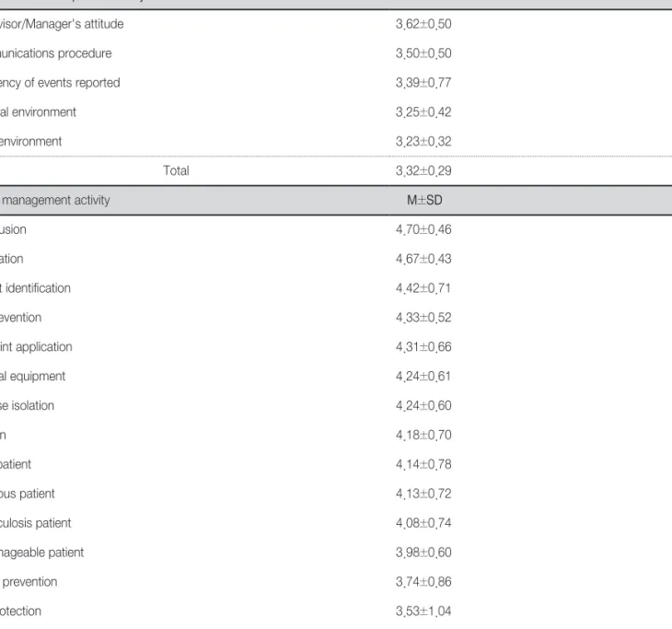Click the 'se isolation' row label
The width and height of the screenshot is (672, 629).
[27, 405]
